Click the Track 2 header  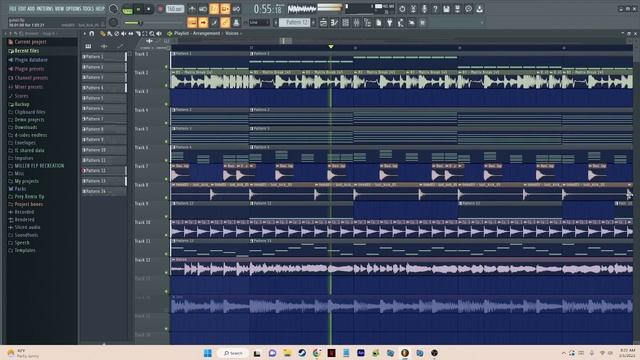(x=151, y=79)
